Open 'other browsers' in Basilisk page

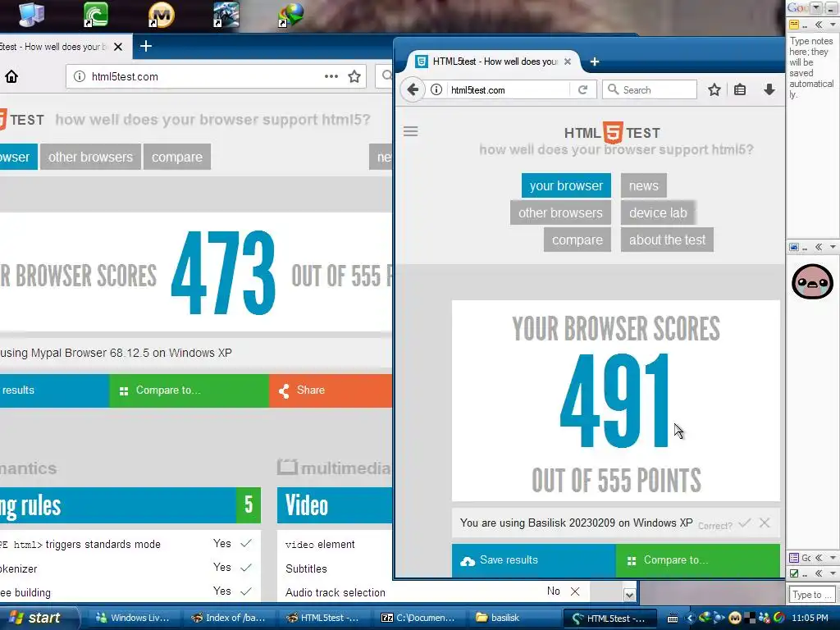point(560,212)
